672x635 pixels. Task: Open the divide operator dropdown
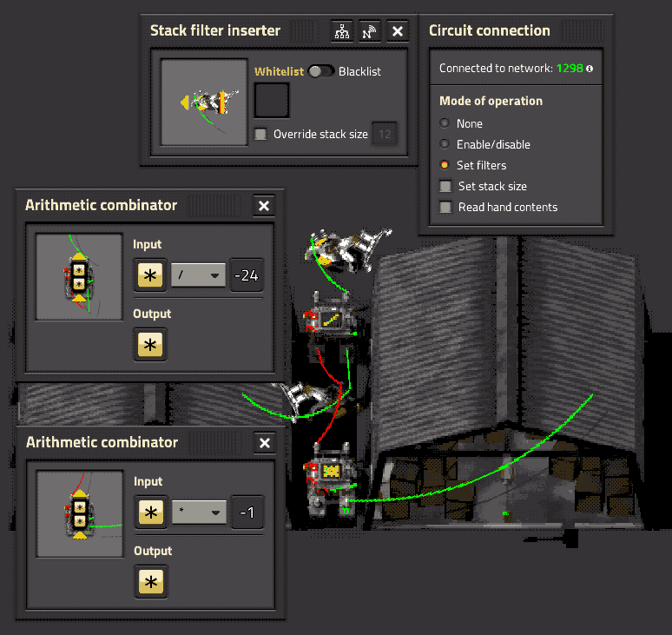click(x=199, y=275)
